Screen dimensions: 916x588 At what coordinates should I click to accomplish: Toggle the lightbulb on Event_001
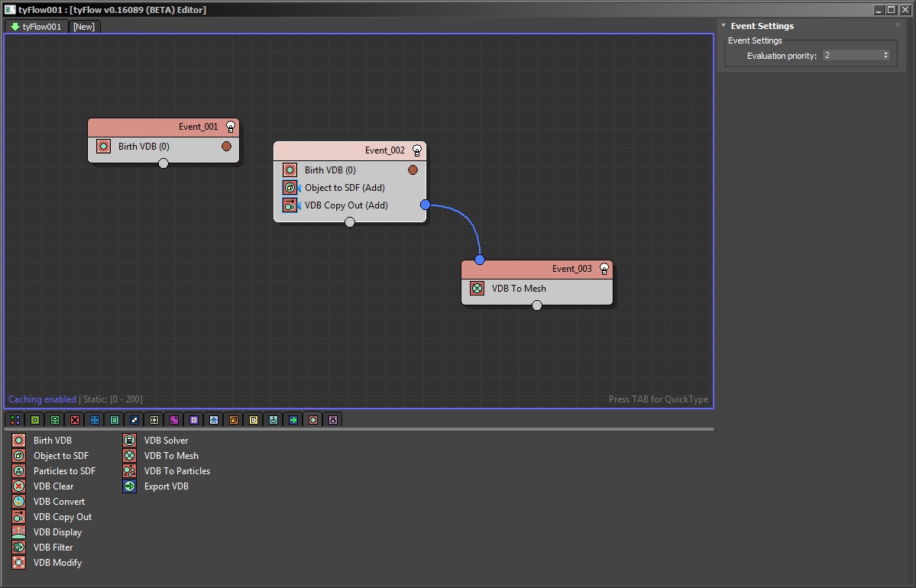[x=230, y=128]
